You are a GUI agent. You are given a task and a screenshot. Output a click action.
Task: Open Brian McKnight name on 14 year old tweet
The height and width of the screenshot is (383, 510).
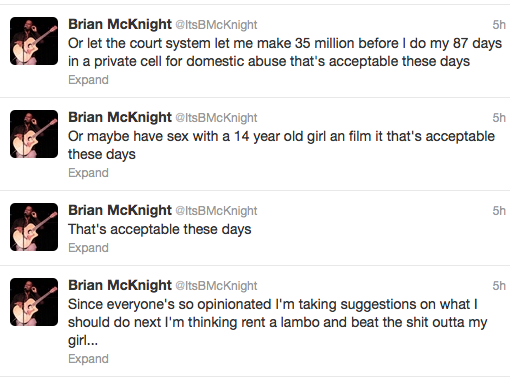click(x=120, y=117)
